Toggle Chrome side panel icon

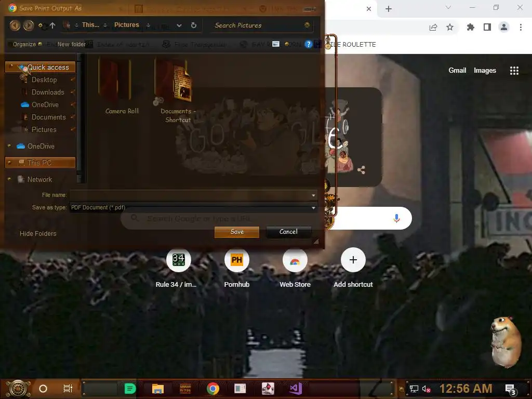coord(487,27)
